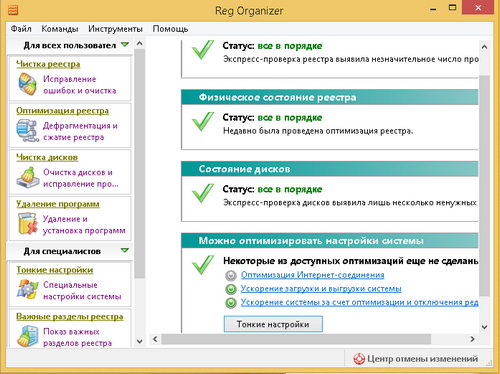Click the Reg Organizer app icon in title bar

[x=13, y=10]
